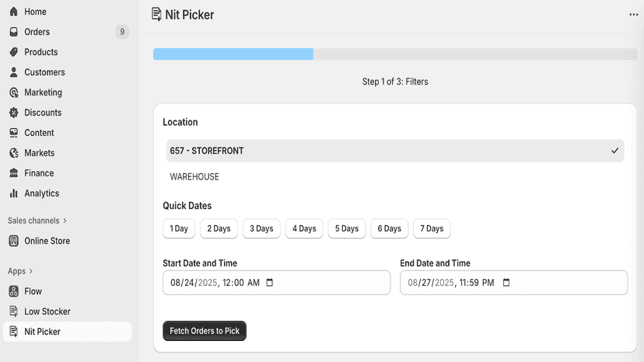644x362 pixels.
Task: Click the Step 1 of 3: Filters text
Action: 395,82
